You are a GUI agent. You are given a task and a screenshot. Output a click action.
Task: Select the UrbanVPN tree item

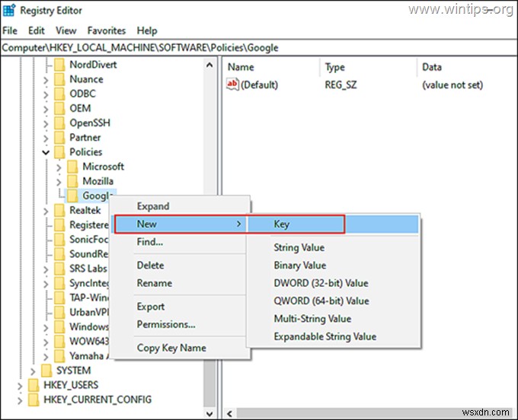click(x=89, y=312)
